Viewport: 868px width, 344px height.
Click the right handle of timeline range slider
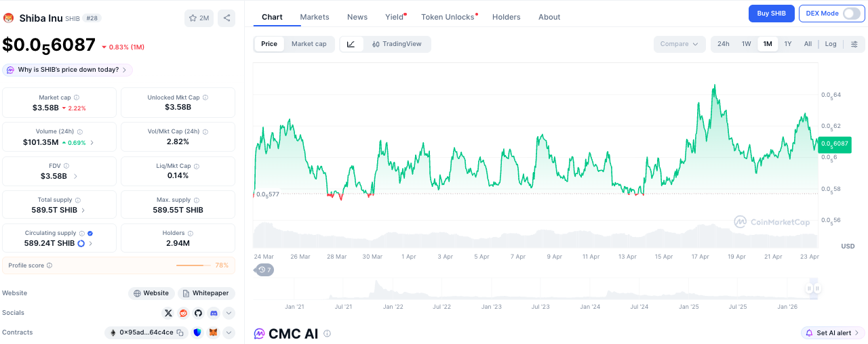pyautogui.click(x=817, y=288)
